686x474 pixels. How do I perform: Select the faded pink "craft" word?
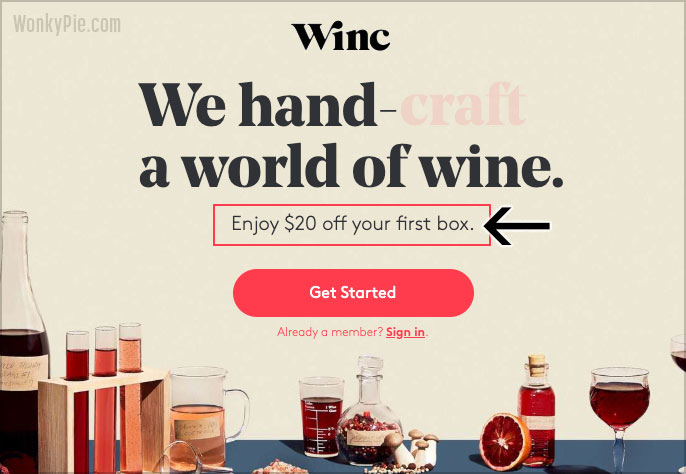pyautogui.click(x=463, y=105)
